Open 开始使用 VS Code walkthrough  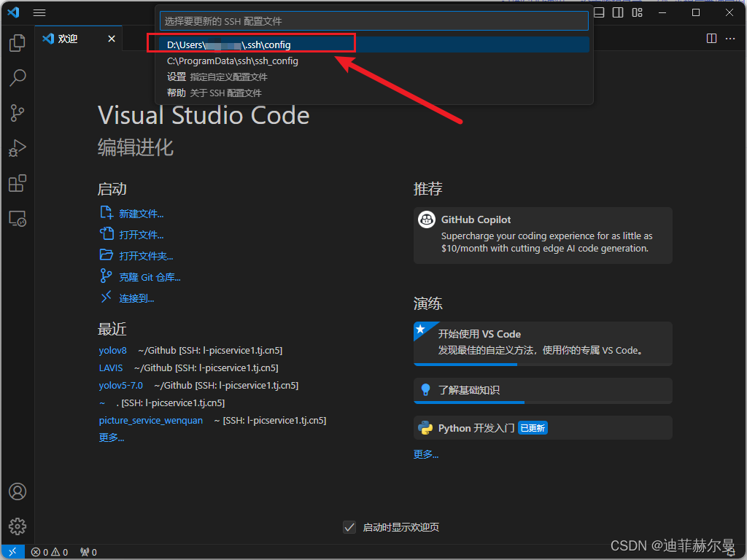[x=543, y=343]
